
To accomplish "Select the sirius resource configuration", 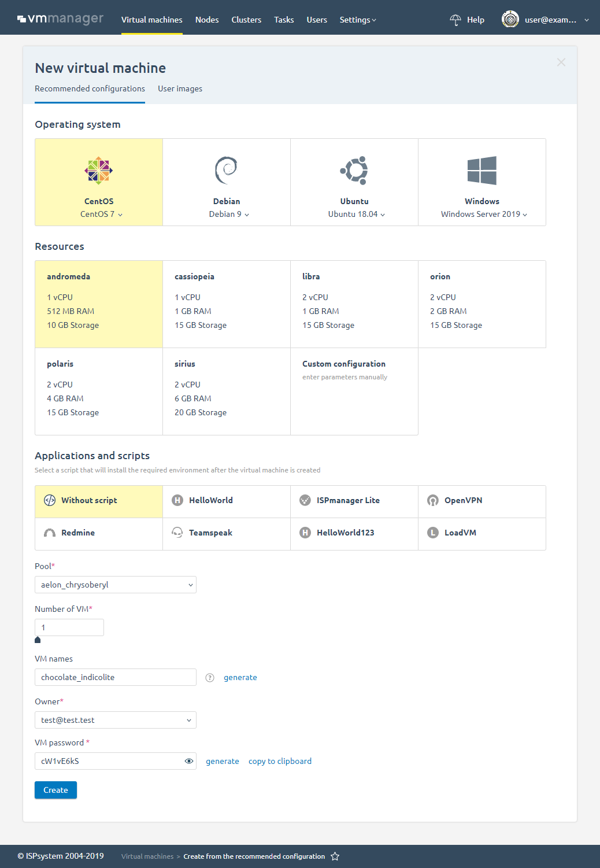I will click(x=227, y=391).
